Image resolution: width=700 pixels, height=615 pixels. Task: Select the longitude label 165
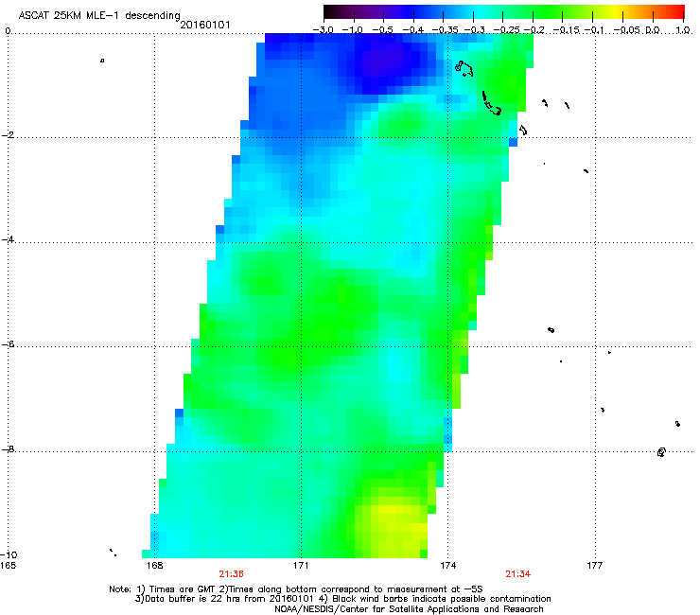coord(8,566)
